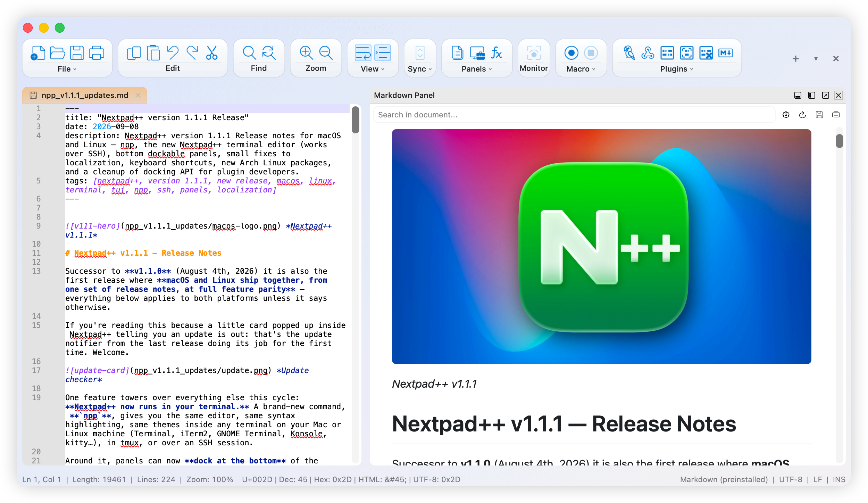
Task: Open Markdown Panel settings gear
Action: click(786, 115)
